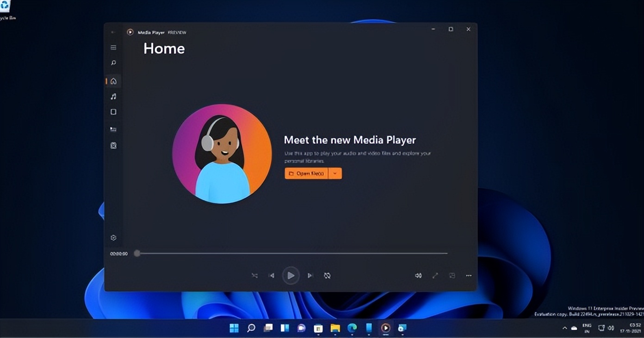Click the round Play button
644x338 pixels.
coord(291,275)
